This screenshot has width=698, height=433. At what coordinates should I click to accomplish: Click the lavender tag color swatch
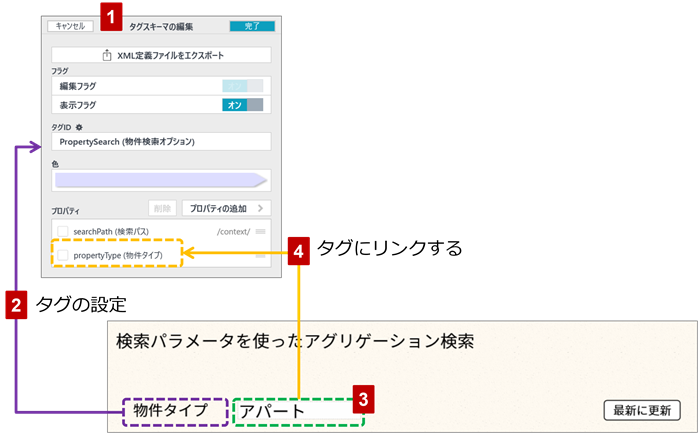point(161,180)
